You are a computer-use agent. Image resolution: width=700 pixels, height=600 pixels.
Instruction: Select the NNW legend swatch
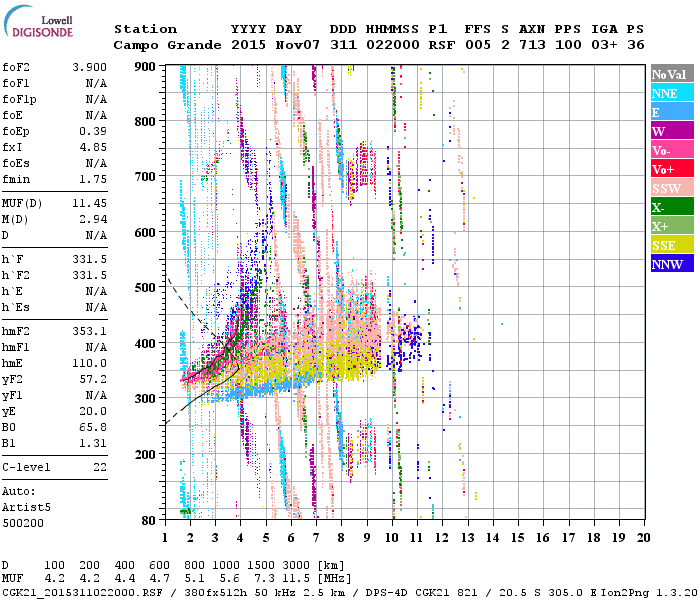point(672,264)
